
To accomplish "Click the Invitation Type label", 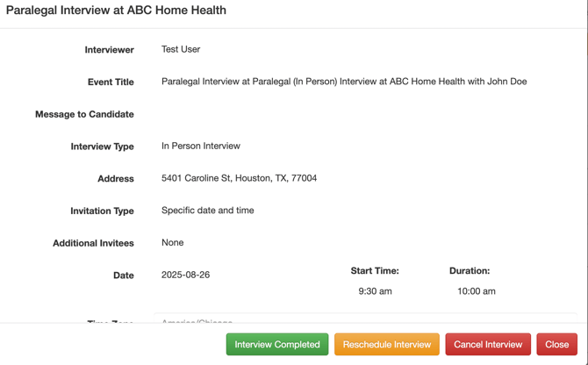I will 102,211.
